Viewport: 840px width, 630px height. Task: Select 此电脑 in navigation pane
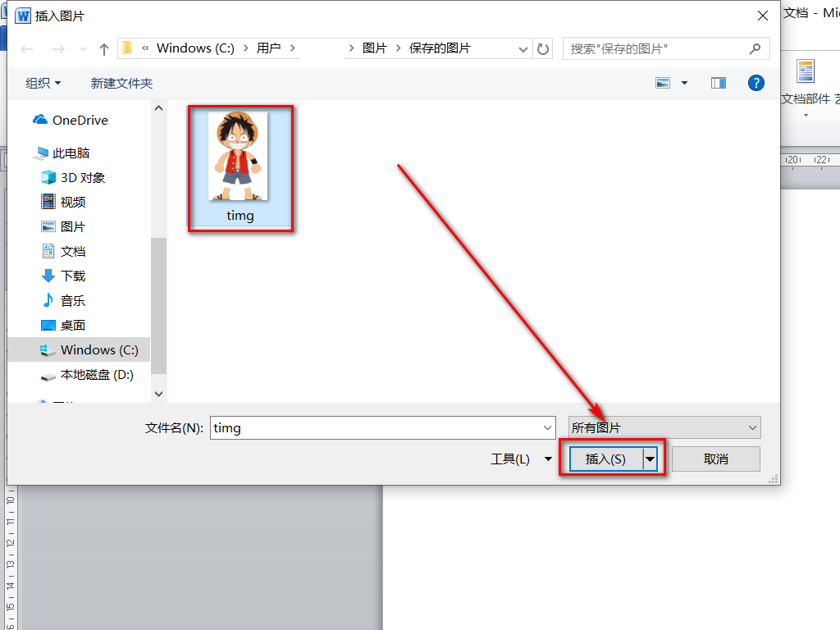click(61, 153)
